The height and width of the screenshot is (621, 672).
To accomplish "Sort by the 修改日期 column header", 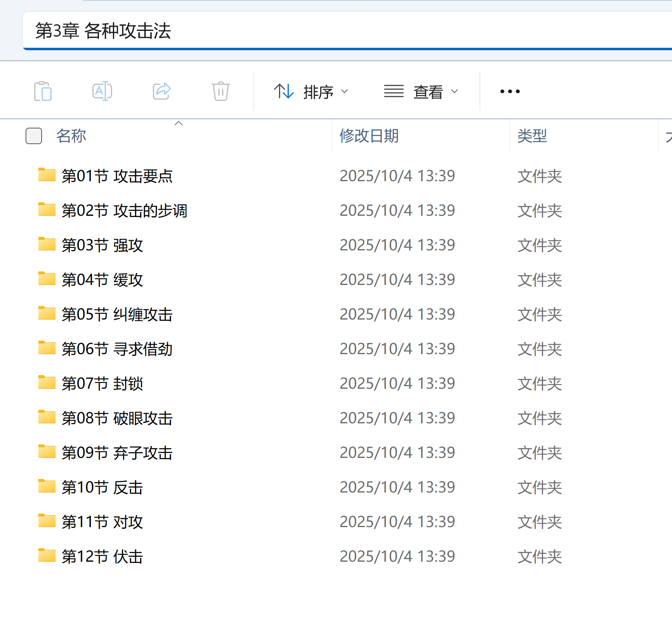I will coord(369,136).
